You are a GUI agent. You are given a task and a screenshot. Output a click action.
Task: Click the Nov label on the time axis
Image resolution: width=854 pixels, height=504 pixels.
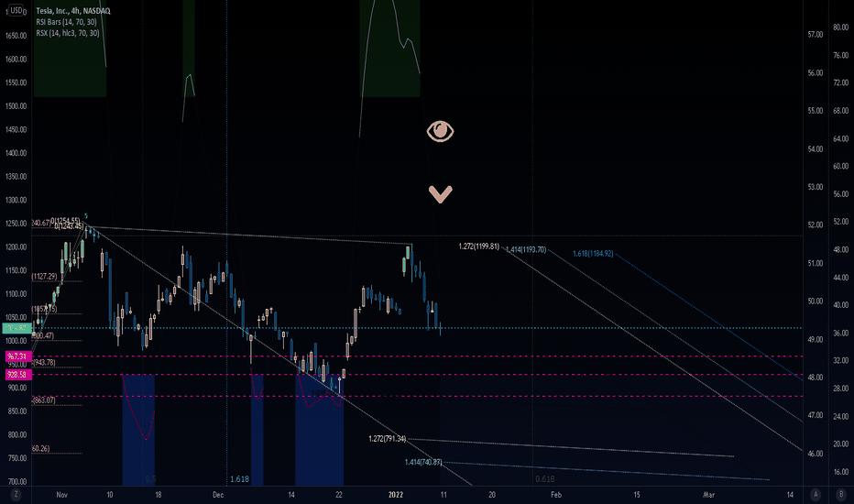tap(61, 495)
